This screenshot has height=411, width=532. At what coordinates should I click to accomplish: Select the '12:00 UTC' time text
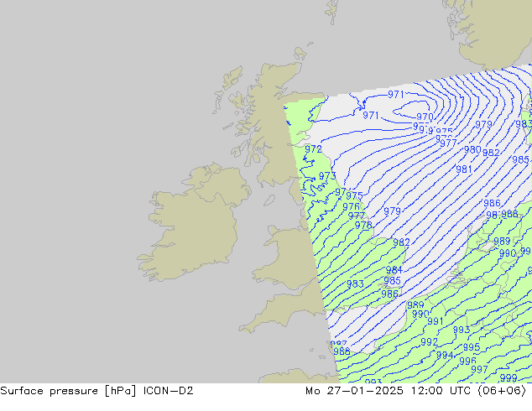tap(441, 391)
